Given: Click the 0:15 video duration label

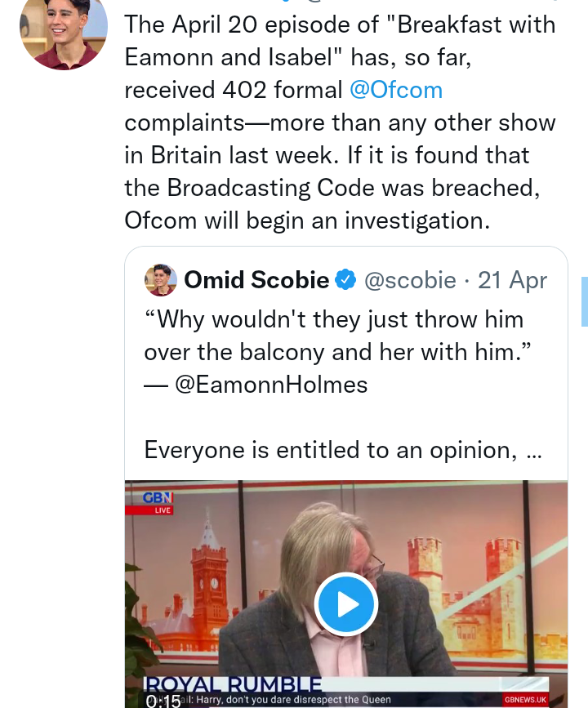Looking at the screenshot, I should pyautogui.click(x=163, y=700).
